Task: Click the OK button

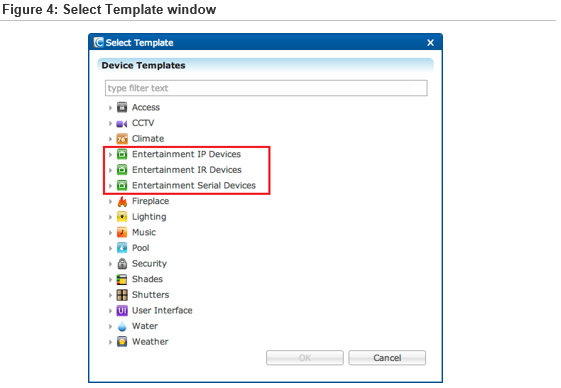Action: (304, 358)
